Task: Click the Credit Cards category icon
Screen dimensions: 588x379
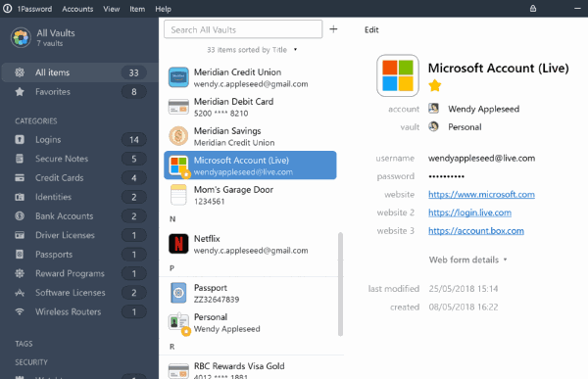Action: (x=20, y=177)
